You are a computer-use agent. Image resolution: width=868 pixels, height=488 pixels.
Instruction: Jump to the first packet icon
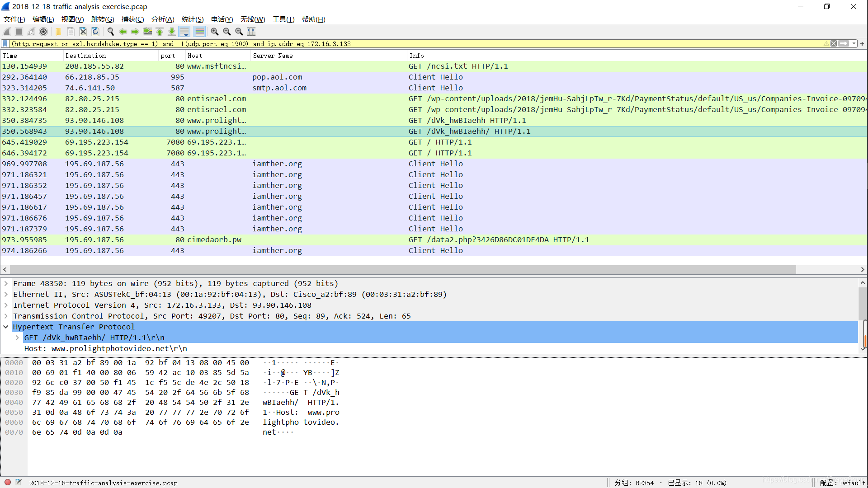160,32
